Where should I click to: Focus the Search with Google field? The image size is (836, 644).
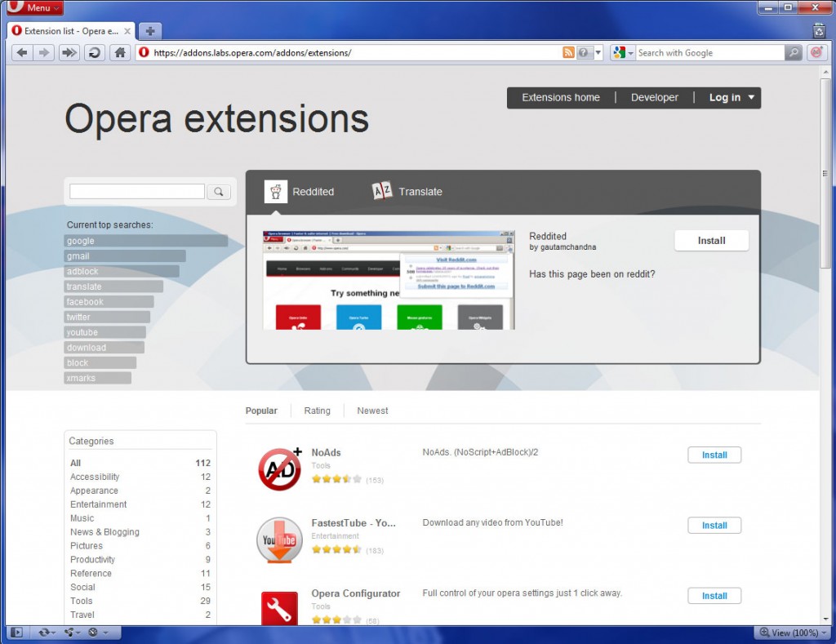coord(709,53)
